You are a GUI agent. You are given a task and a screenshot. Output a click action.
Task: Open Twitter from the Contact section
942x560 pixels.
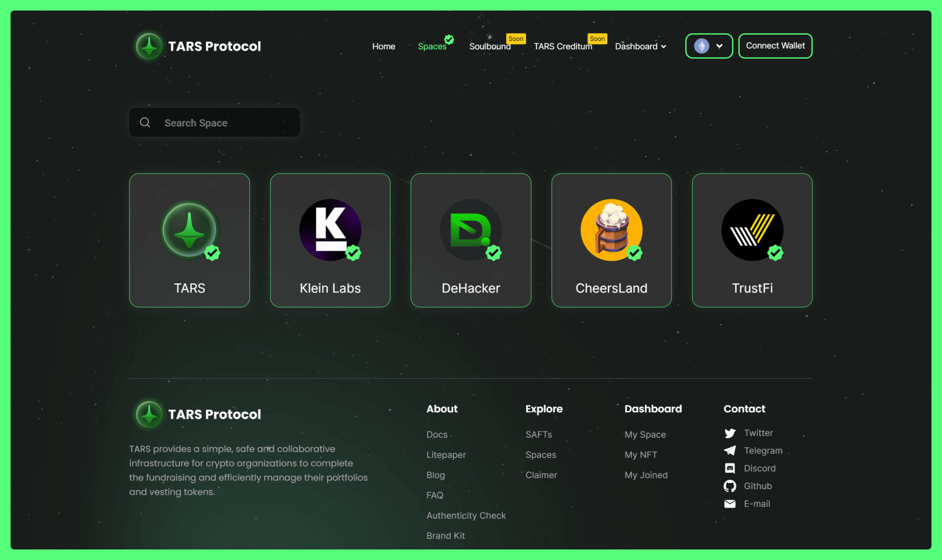coord(730,432)
